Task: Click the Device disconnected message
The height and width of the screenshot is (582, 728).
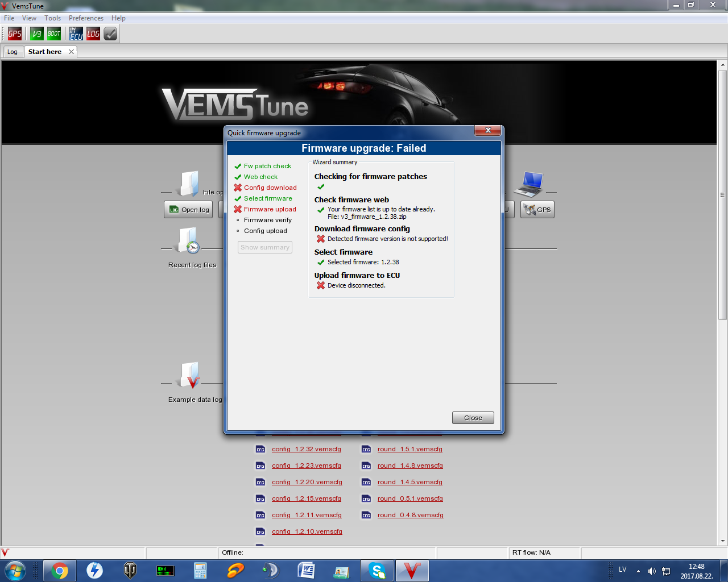Action: [357, 285]
